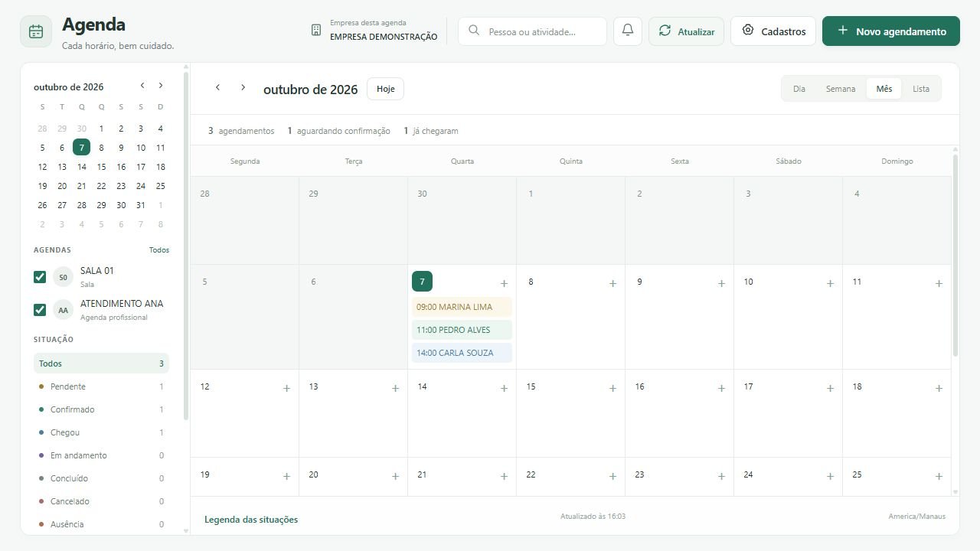The width and height of the screenshot is (980, 551).
Task: Click the Hoje button
Action: [386, 89]
